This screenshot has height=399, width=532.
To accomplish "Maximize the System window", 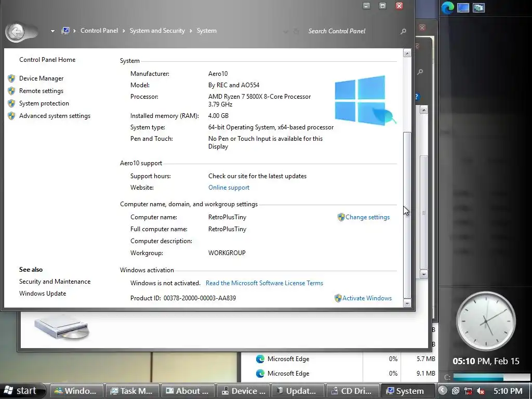I will click(382, 6).
